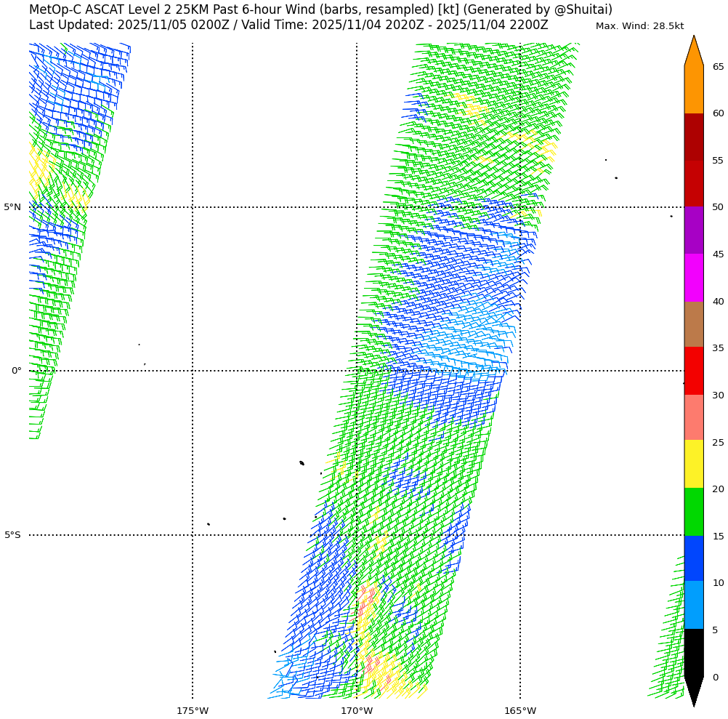Viewport: 728px width, 719px height.
Task: Click the Max. Wind 28.5kt readout
Action: [639, 26]
